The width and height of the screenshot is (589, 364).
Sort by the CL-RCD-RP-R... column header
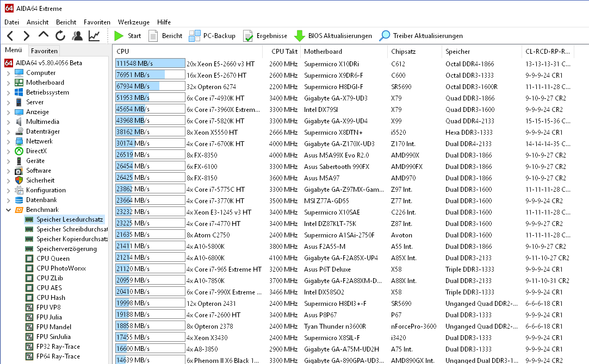[548, 52]
